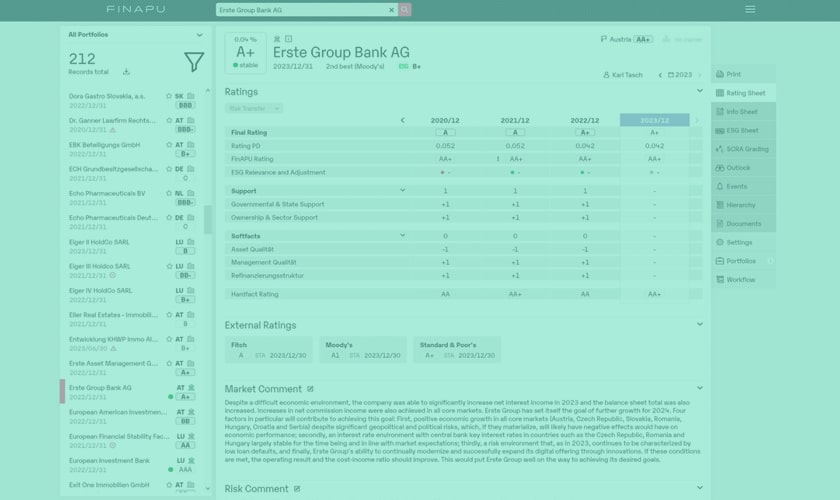
Task: Click the FINAPU logo
Action: [136, 9]
